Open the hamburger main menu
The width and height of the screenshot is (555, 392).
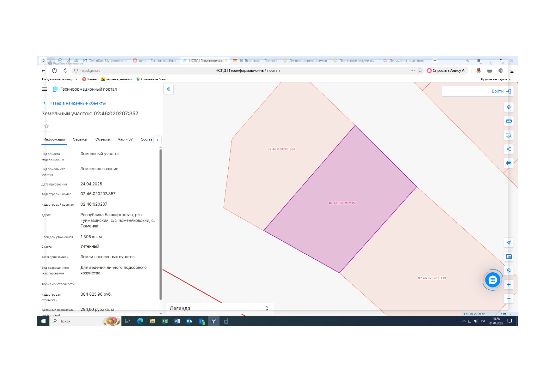click(x=44, y=89)
